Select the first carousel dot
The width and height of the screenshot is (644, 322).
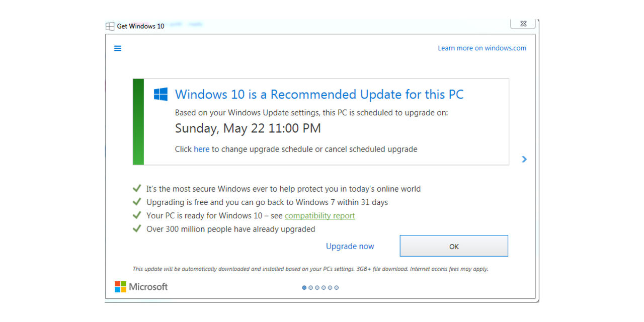click(304, 287)
